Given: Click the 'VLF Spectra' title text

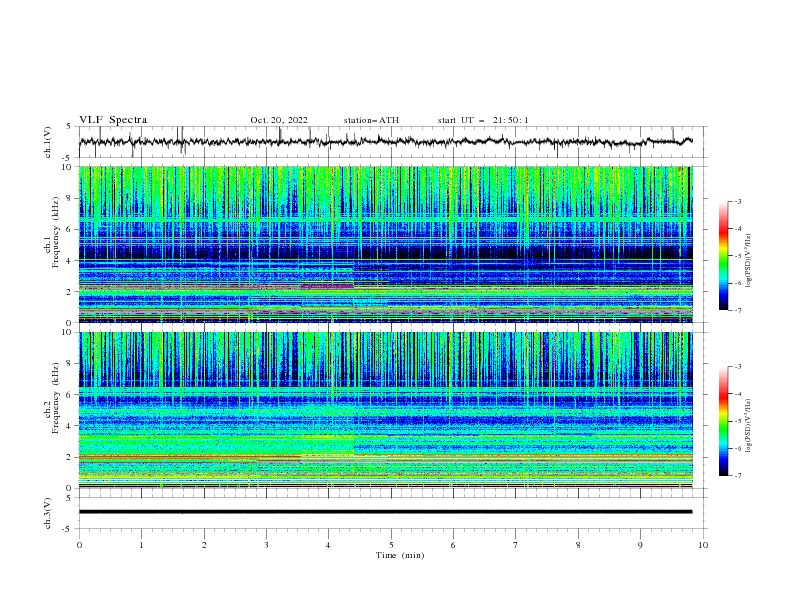Looking at the screenshot, I should pyautogui.click(x=113, y=120).
